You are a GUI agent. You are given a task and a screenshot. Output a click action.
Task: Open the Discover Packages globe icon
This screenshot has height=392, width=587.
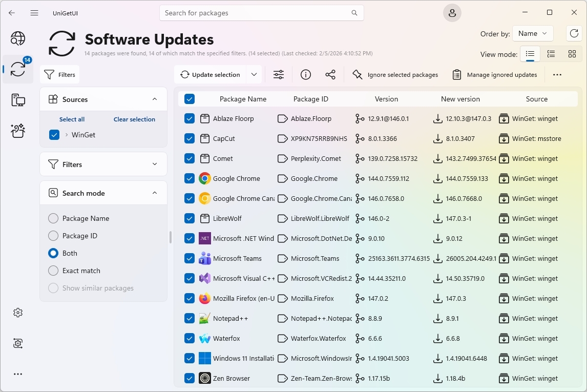(x=18, y=38)
